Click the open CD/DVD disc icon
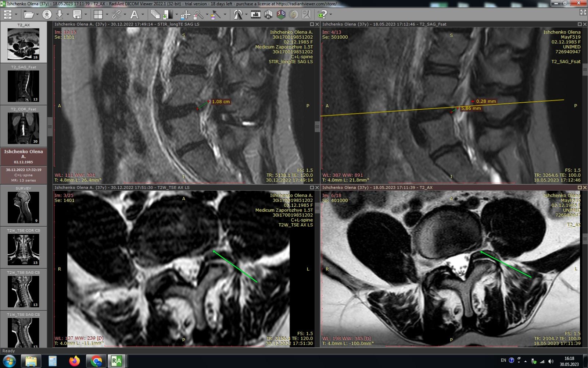588x368 pixels. coord(47,15)
